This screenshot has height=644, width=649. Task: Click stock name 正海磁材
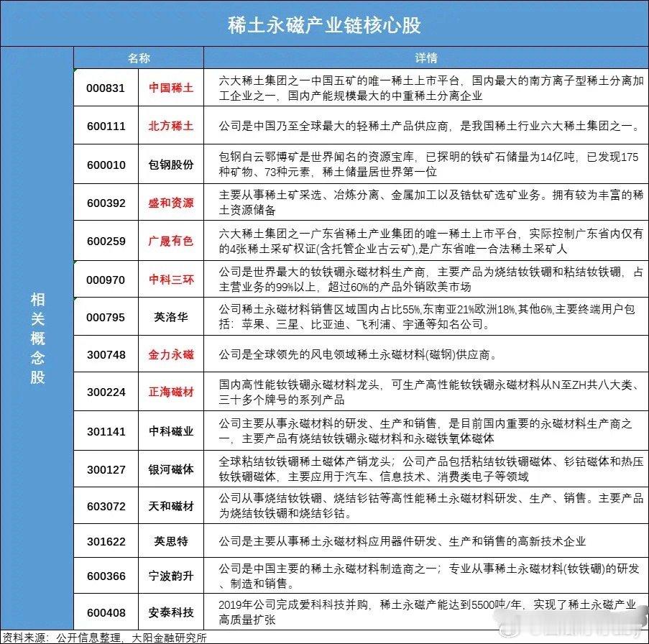[171, 392]
